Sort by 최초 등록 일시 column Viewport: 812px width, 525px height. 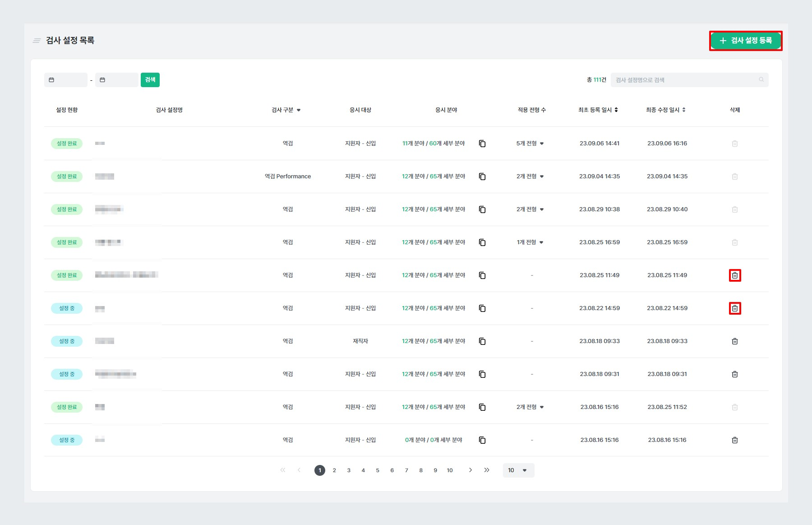616,110
